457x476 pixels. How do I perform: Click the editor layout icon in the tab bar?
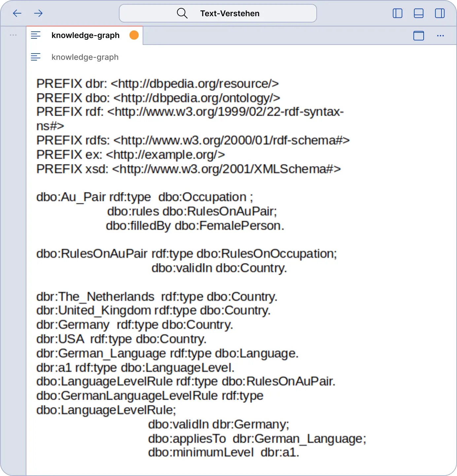418,35
